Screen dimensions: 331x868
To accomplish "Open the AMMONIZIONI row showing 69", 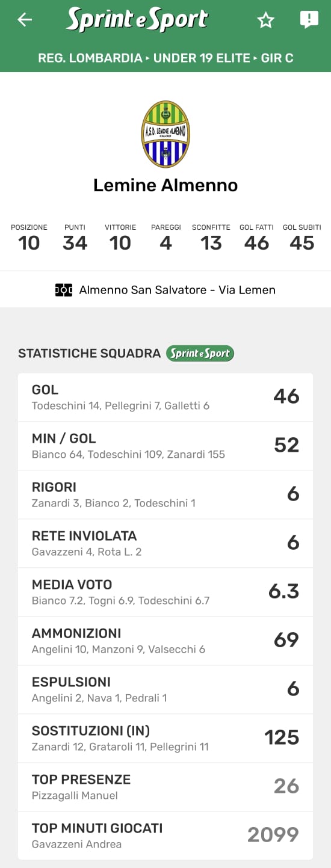I will pos(165,641).
